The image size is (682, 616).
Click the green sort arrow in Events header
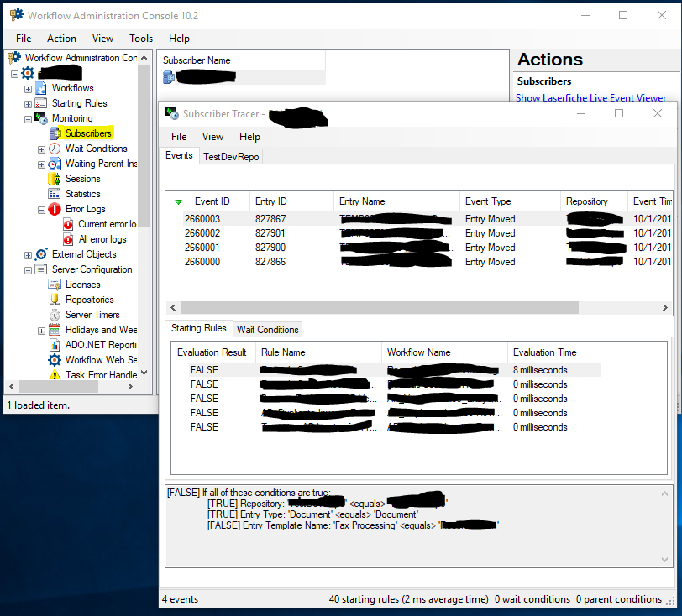[x=178, y=201]
